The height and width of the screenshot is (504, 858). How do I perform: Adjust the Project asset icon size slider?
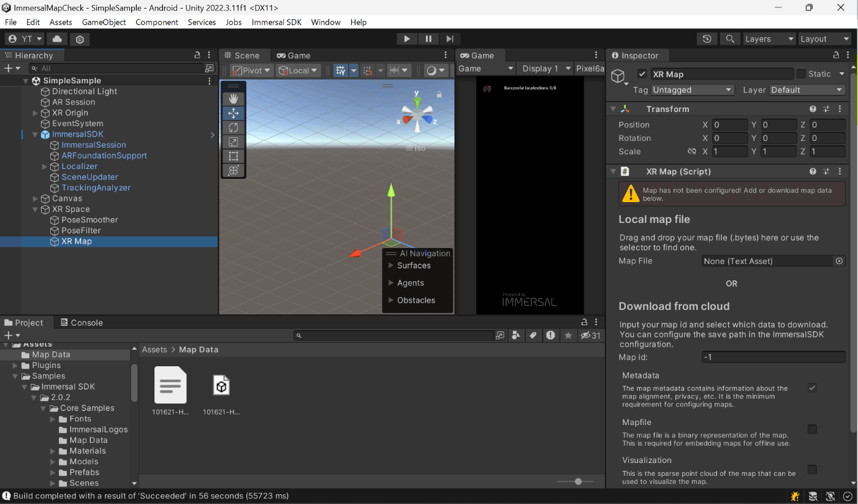click(578, 481)
